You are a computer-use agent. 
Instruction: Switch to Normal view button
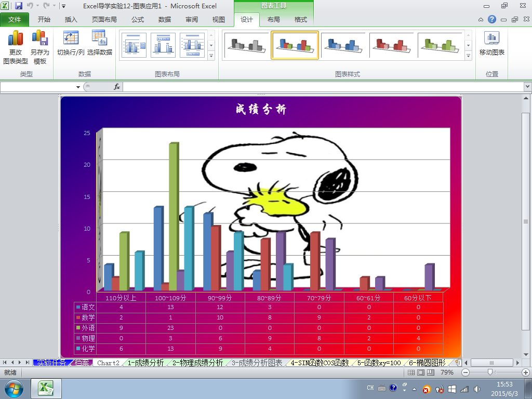coord(411,373)
